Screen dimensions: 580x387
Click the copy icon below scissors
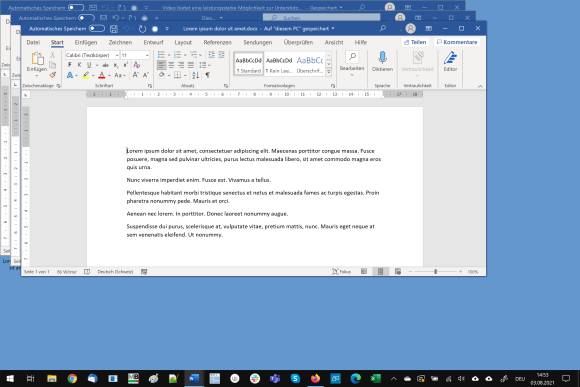tap(53, 65)
